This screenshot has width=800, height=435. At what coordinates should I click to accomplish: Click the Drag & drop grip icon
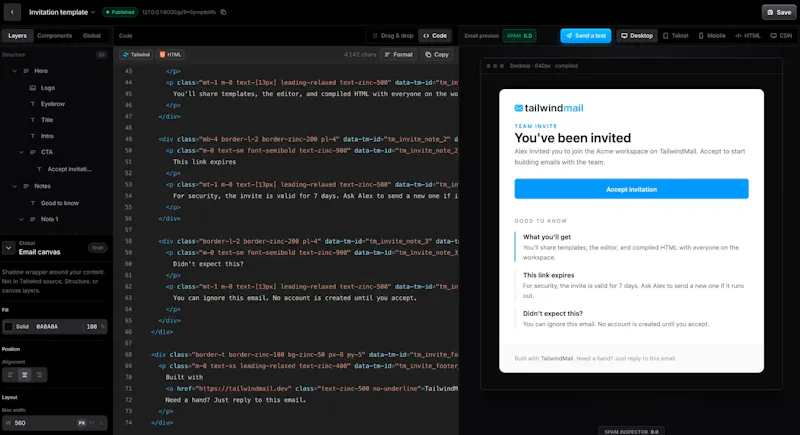pyautogui.click(x=375, y=36)
